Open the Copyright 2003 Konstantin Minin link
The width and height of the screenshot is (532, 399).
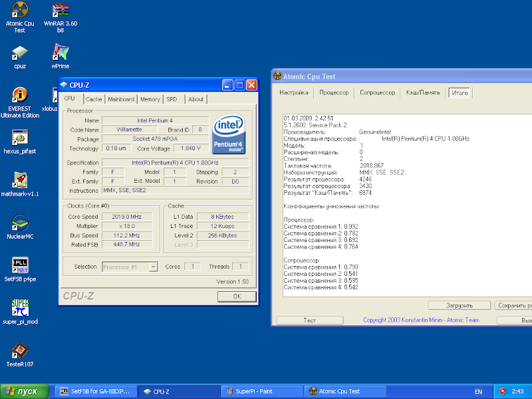coord(421,320)
